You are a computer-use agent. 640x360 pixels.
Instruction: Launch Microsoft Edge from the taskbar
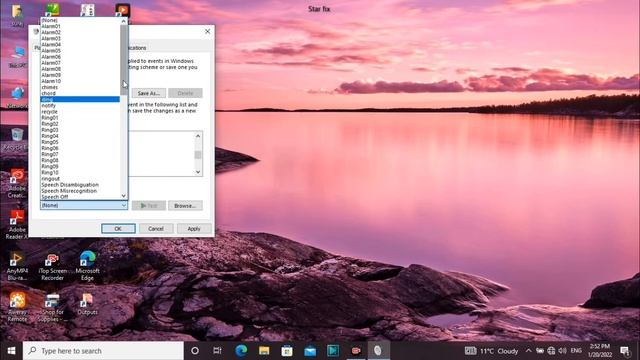(241, 351)
